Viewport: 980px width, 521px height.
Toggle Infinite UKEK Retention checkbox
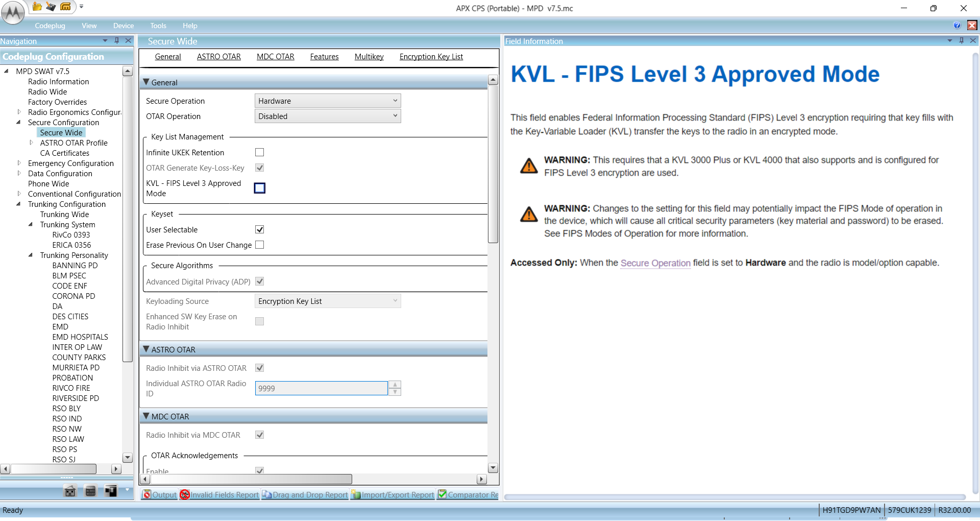(x=259, y=152)
